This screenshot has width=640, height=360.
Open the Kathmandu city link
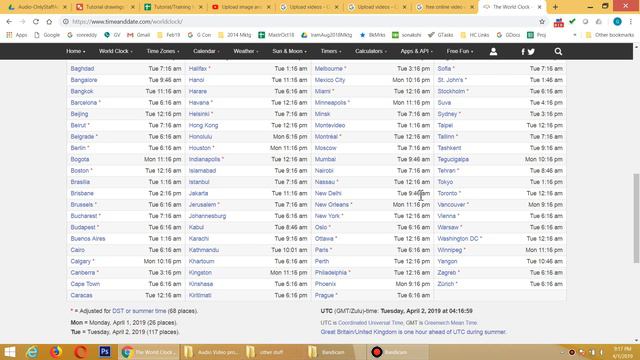point(204,250)
